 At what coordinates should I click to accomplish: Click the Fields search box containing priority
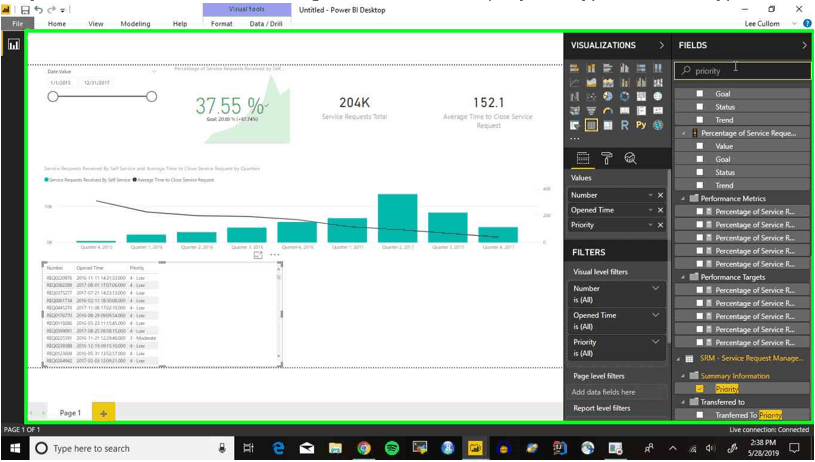(x=743, y=71)
